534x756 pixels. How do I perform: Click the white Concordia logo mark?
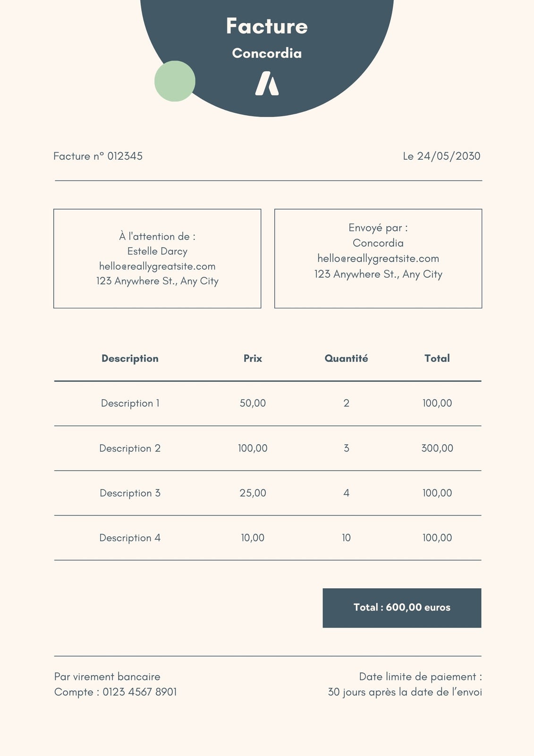[x=267, y=83]
